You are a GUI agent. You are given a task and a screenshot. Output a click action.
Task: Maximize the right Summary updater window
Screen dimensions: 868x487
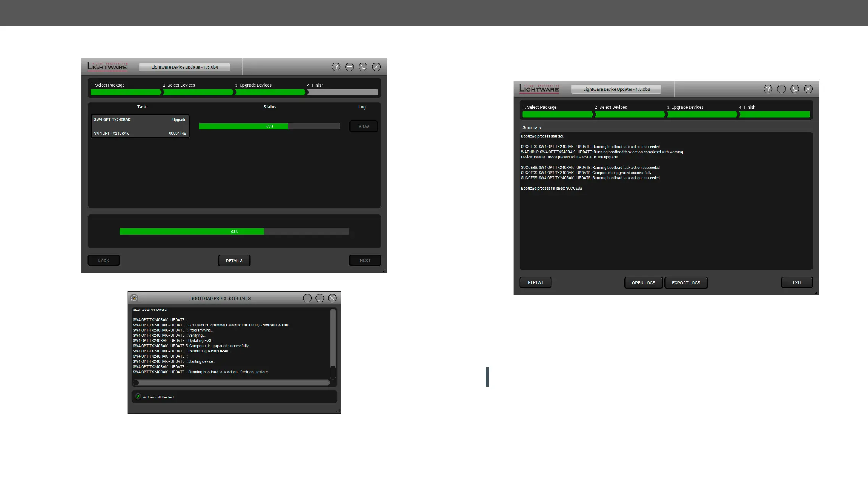(795, 89)
